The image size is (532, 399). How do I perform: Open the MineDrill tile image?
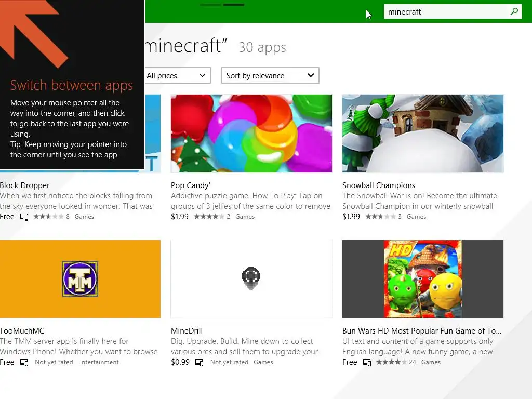pos(251,279)
